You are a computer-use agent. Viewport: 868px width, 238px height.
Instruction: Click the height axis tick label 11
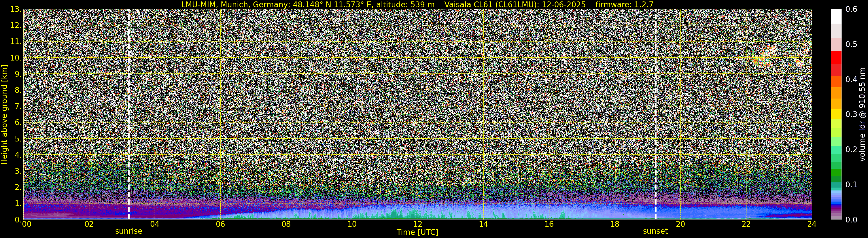tap(16, 42)
